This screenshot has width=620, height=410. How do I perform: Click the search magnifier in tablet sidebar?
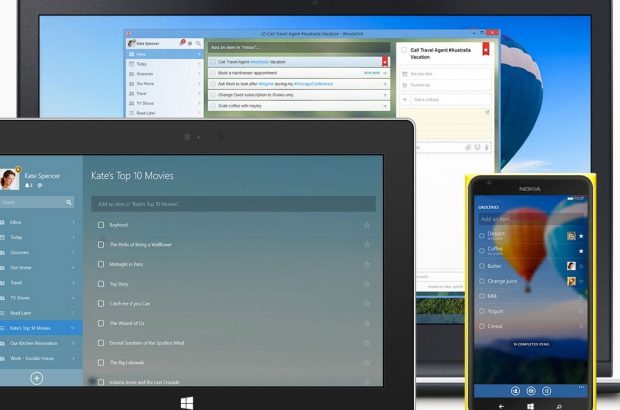coord(70,202)
